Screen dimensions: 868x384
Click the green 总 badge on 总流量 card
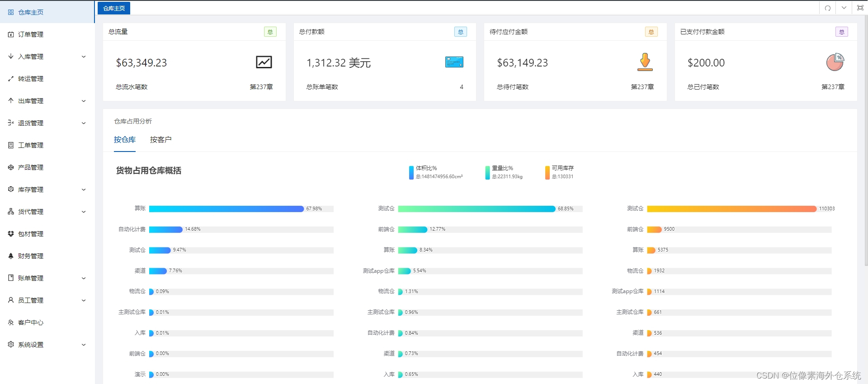coord(270,32)
